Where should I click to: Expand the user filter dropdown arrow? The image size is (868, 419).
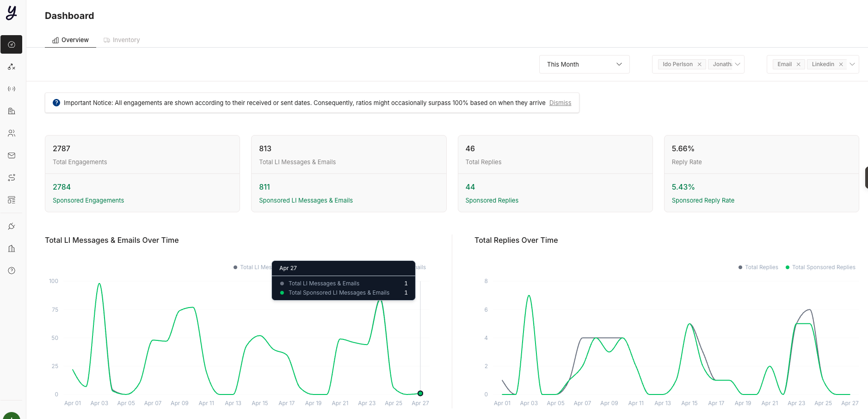[x=738, y=64]
